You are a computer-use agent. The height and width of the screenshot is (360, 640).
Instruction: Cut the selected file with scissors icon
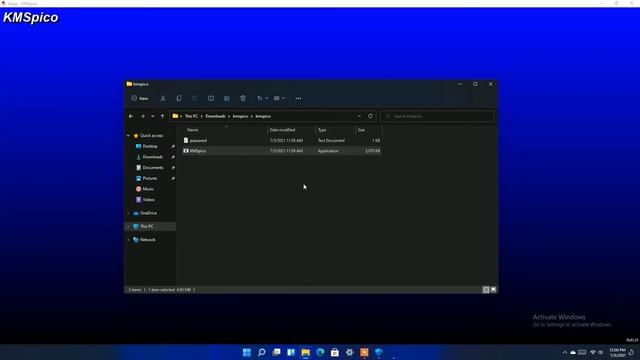pos(163,98)
